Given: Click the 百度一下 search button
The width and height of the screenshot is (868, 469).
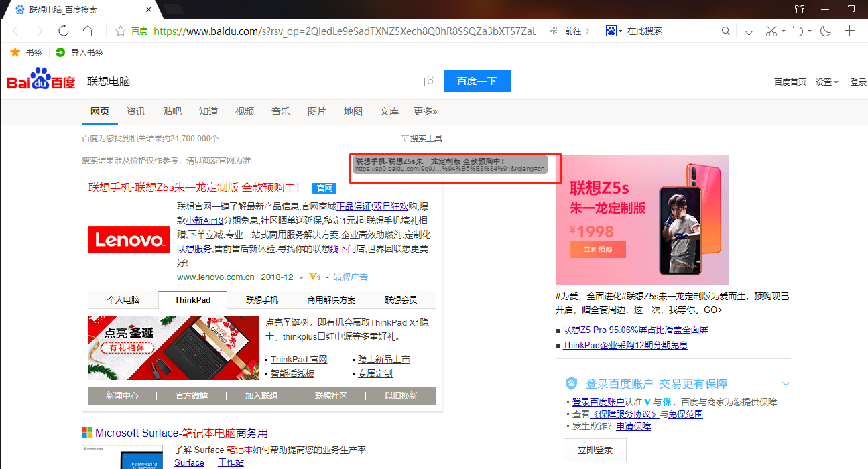Looking at the screenshot, I should [477, 81].
